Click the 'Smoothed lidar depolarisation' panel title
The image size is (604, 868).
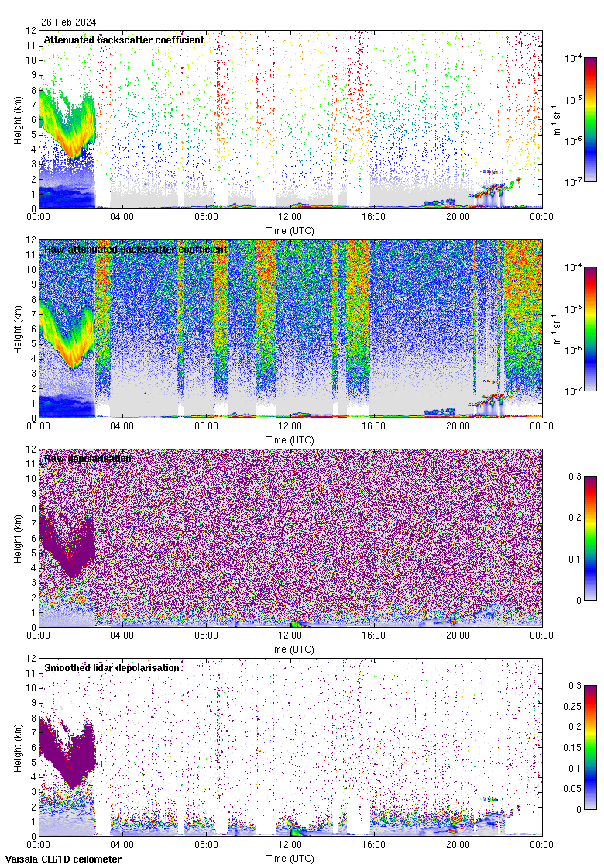tap(112, 667)
